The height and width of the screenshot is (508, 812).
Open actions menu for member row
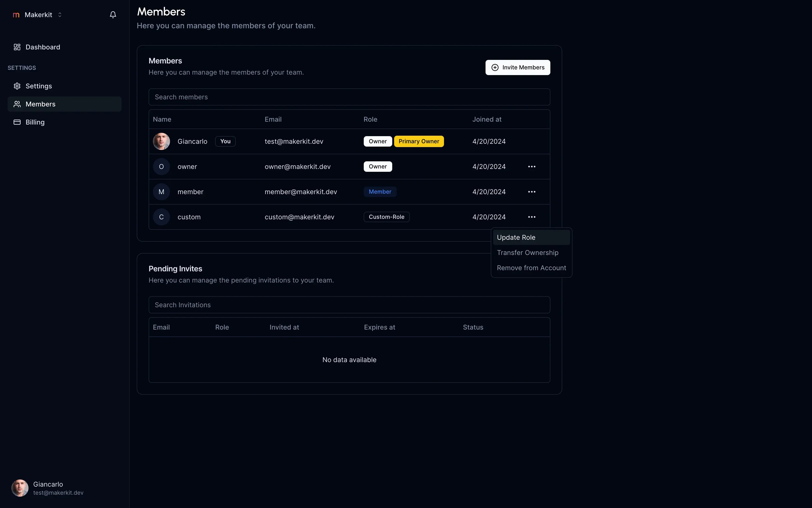(531, 192)
